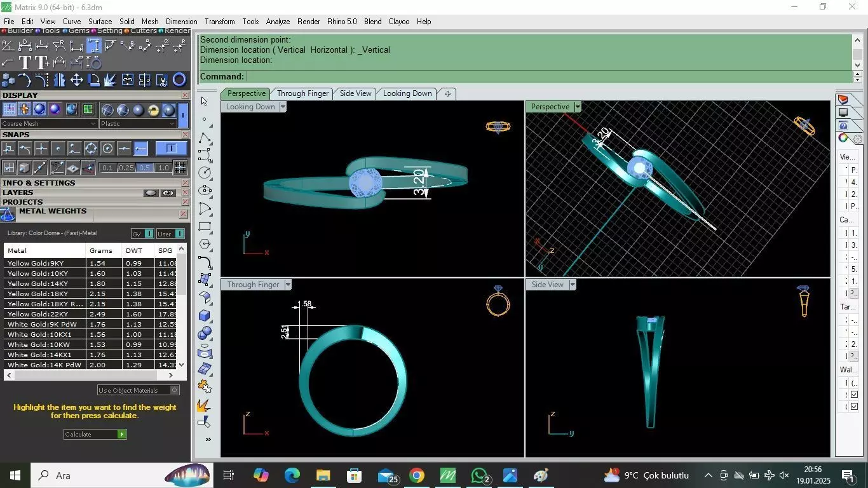Toggle layer visibility eye icon

coord(168,193)
